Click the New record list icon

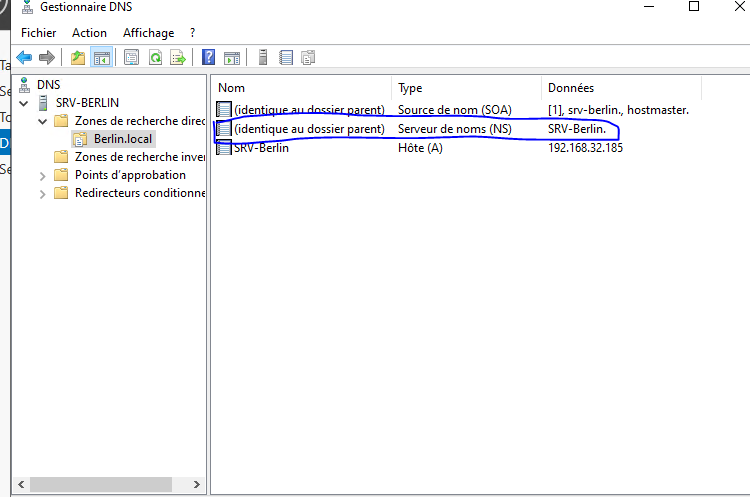coord(286,58)
